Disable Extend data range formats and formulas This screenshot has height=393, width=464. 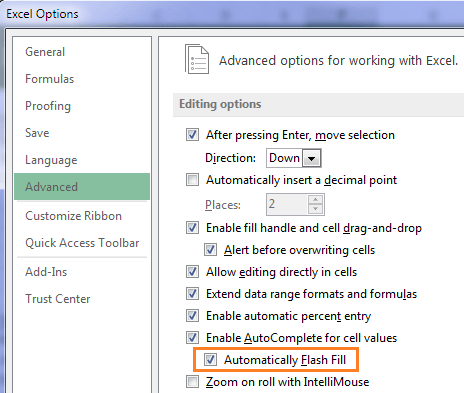192,294
